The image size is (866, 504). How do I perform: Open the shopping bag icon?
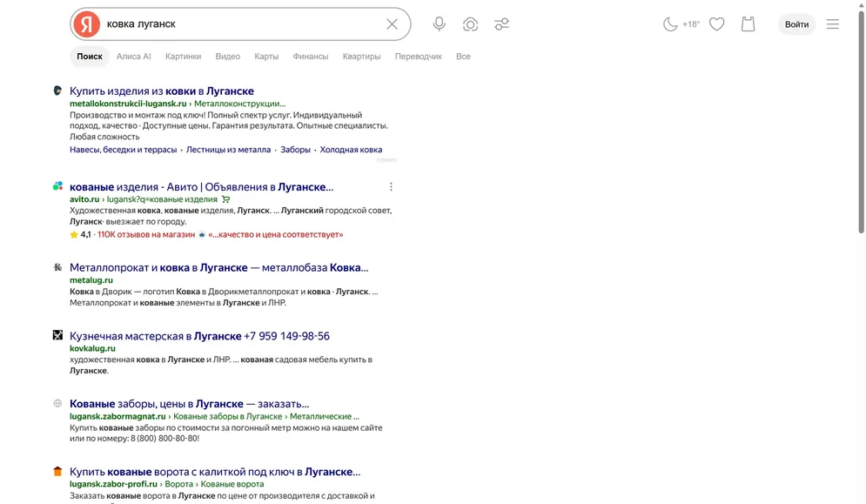[x=748, y=24]
